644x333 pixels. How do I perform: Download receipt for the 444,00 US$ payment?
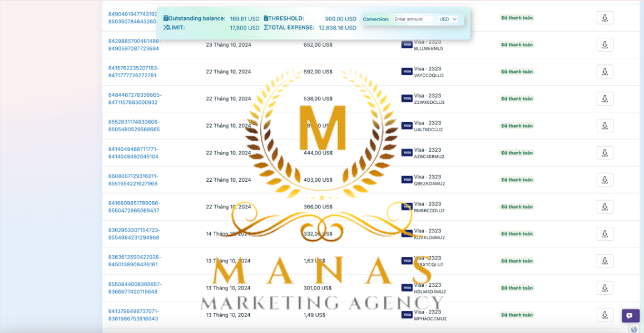point(605,153)
